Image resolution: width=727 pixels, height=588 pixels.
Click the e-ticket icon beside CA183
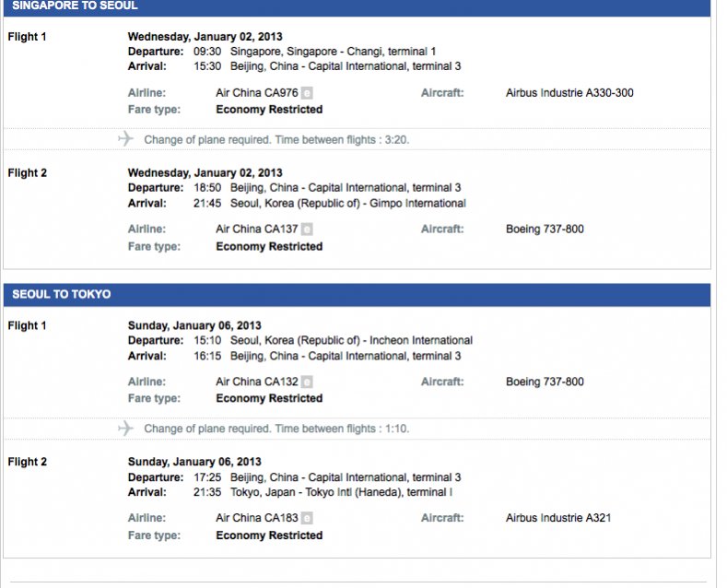307,518
